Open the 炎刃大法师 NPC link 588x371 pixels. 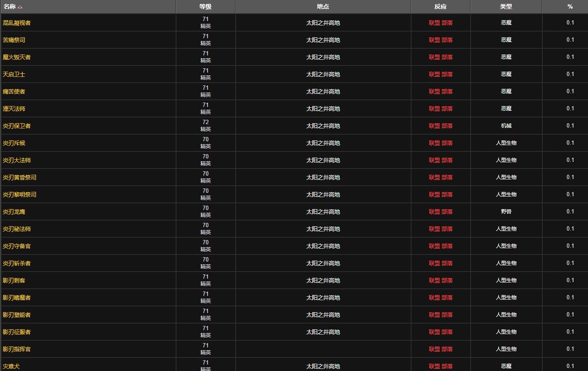(17, 160)
